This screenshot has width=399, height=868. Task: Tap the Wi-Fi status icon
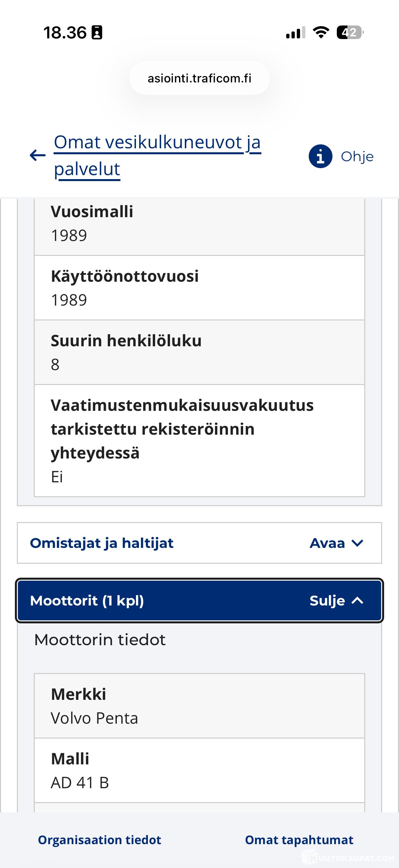click(x=321, y=33)
